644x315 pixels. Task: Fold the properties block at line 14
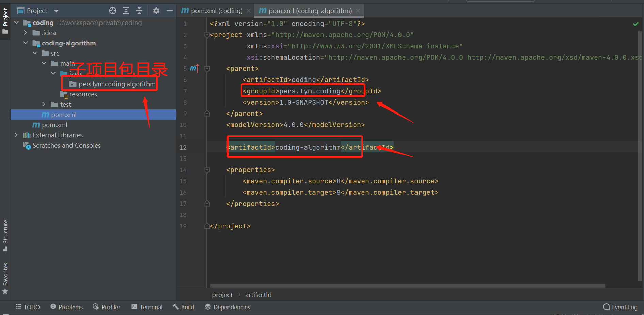[x=207, y=170]
